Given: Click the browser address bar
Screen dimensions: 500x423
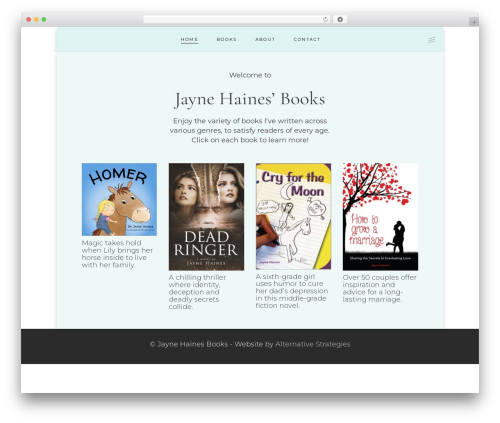Looking at the screenshot, I should point(237,19).
